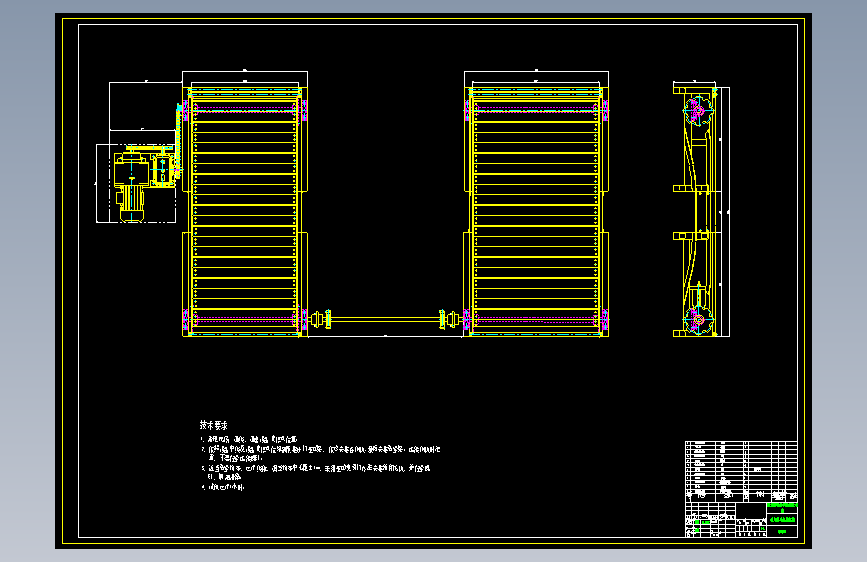Select the right slat conveyor plan view

[536, 211]
